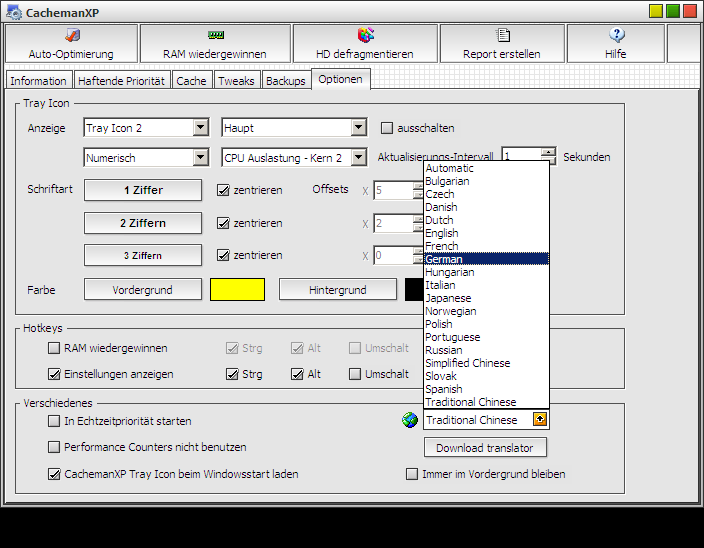704x548 pixels.
Task: Click Report erstellen toolbar button
Action: tap(502, 44)
